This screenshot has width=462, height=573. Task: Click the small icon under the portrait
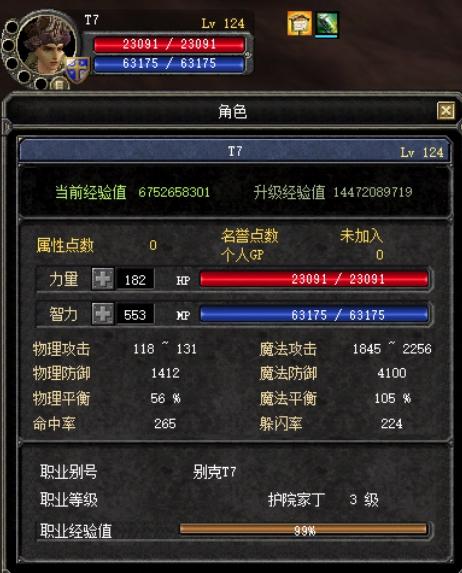coord(60,85)
